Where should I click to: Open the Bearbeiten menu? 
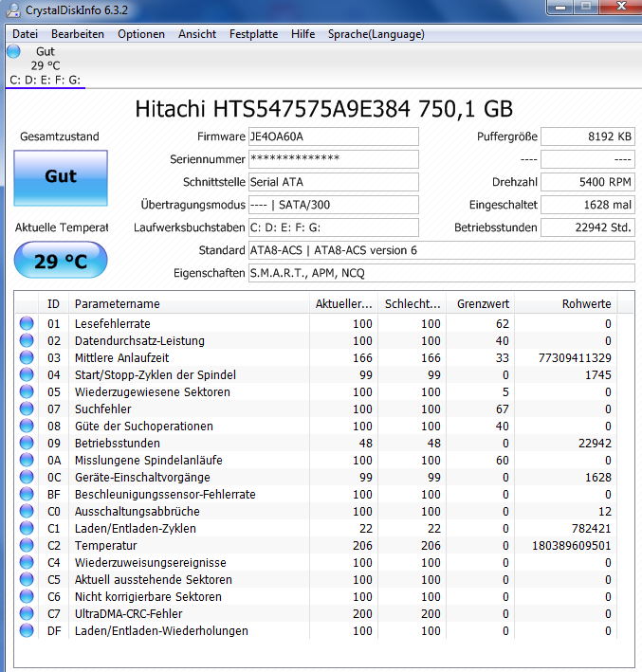click(78, 34)
